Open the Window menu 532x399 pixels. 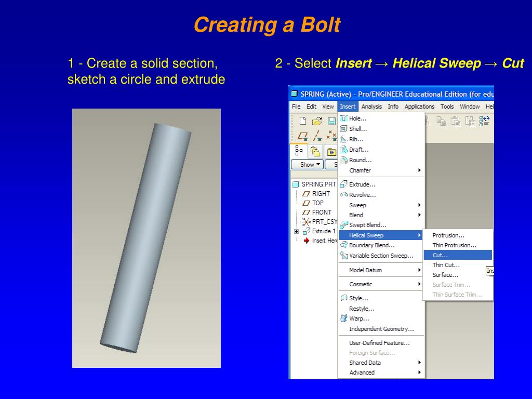coord(470,107)
